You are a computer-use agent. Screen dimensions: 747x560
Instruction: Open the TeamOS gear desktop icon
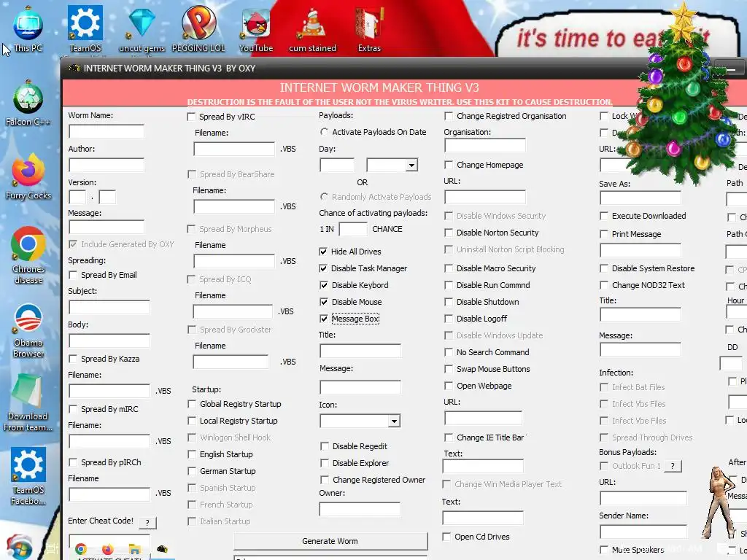(85, 29)
